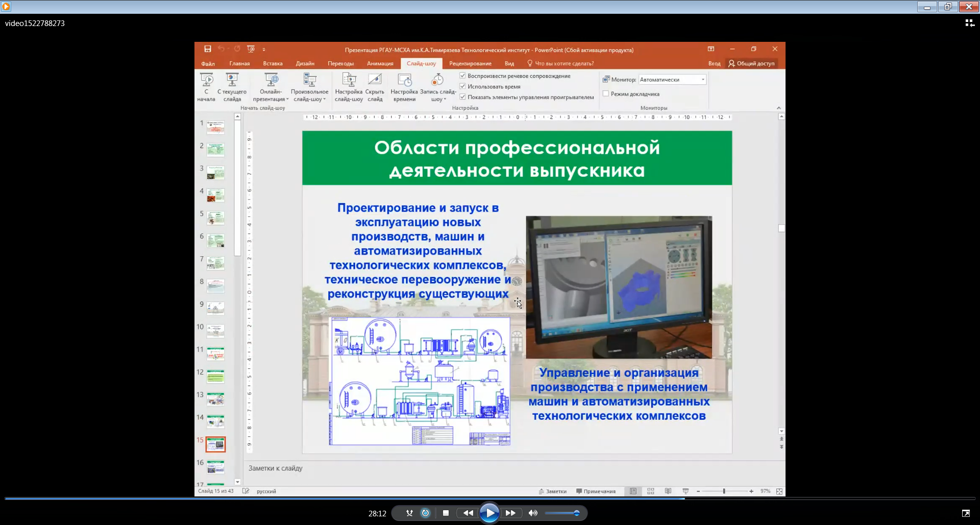Click the 'С начала' start slideshow icon
The image size is (980, 525).
tap(206, 81)
